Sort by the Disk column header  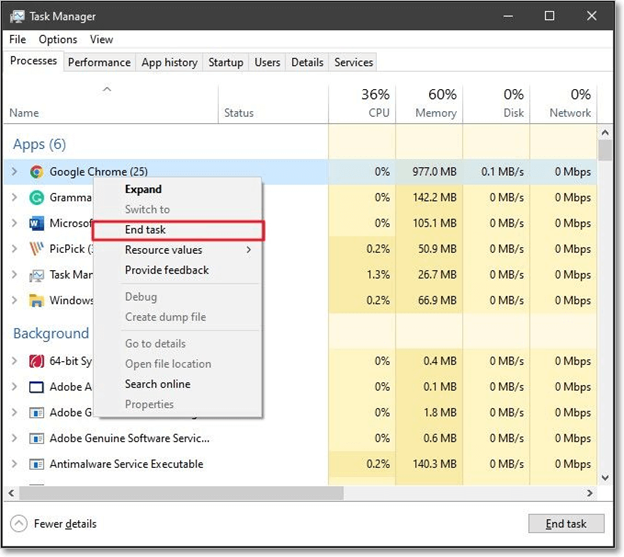pyautogui.click(x=496, y=103)
